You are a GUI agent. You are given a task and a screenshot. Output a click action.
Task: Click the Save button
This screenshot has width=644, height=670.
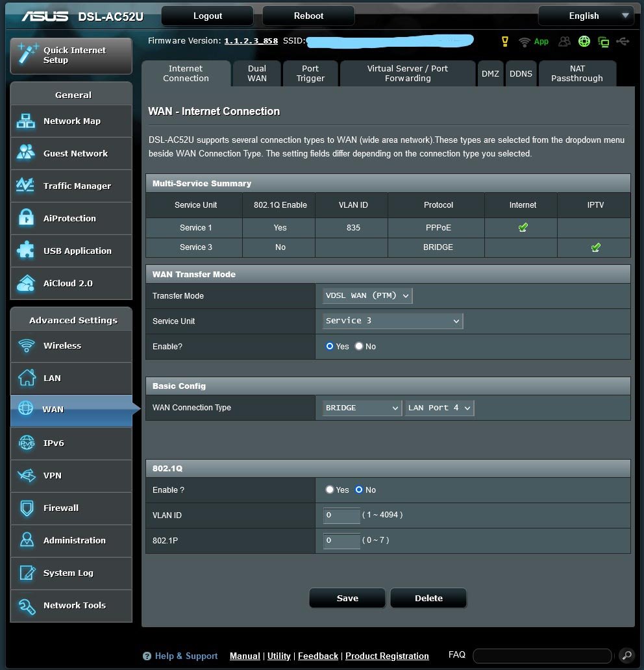[347, 598]
